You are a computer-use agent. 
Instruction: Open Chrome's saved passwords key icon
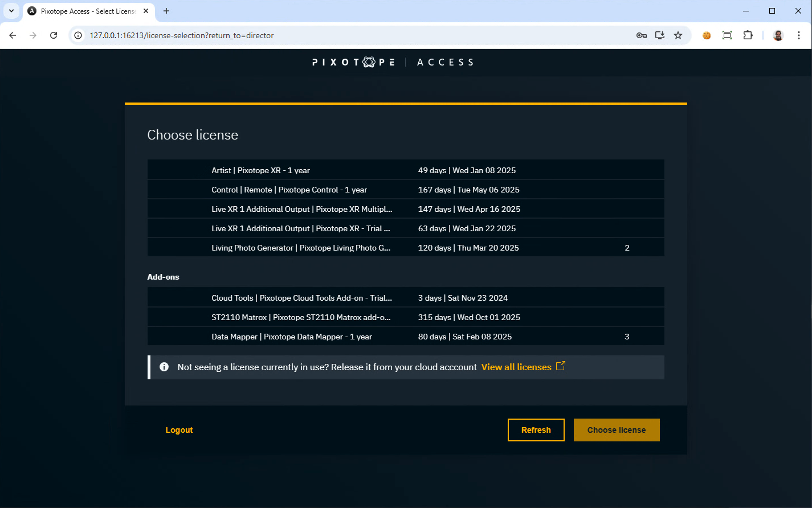click(642, 35)
